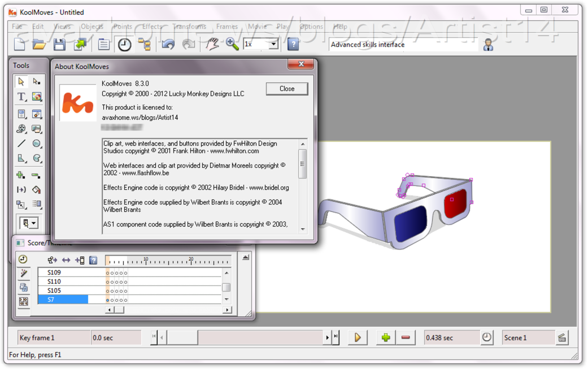The width and height of the screenshot is (588, 369).
Task: Open the Movie menu
Action: (x=257, y=26)
